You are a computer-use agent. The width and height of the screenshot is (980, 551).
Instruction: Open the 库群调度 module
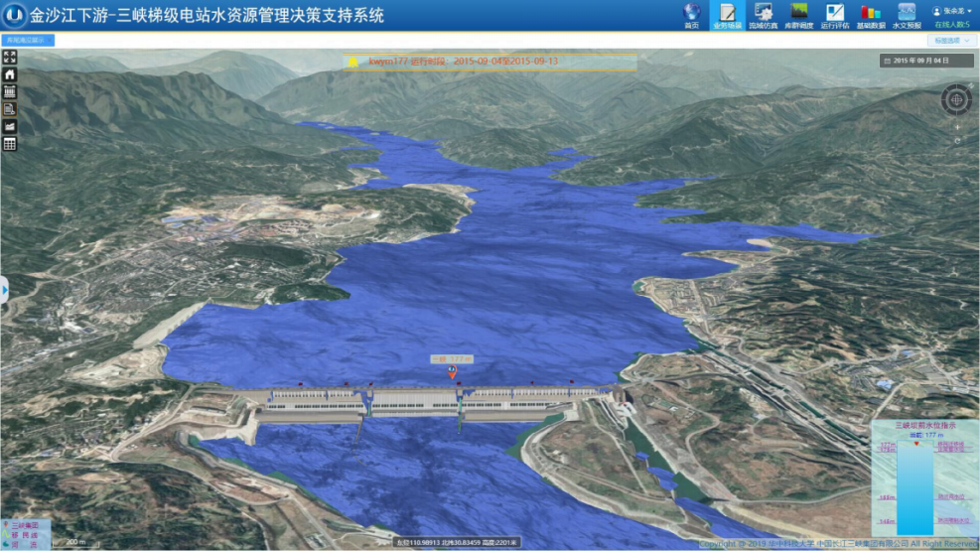pos(797,14)
